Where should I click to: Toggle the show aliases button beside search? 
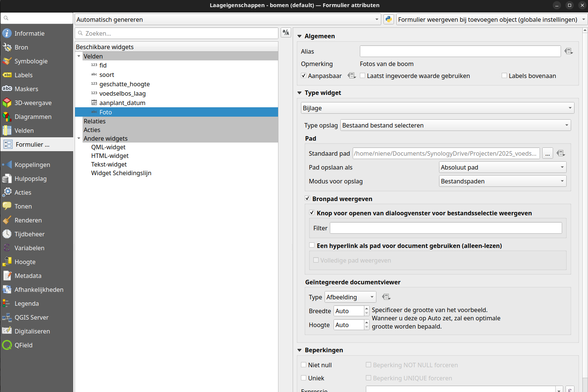(x=286, y=33)
